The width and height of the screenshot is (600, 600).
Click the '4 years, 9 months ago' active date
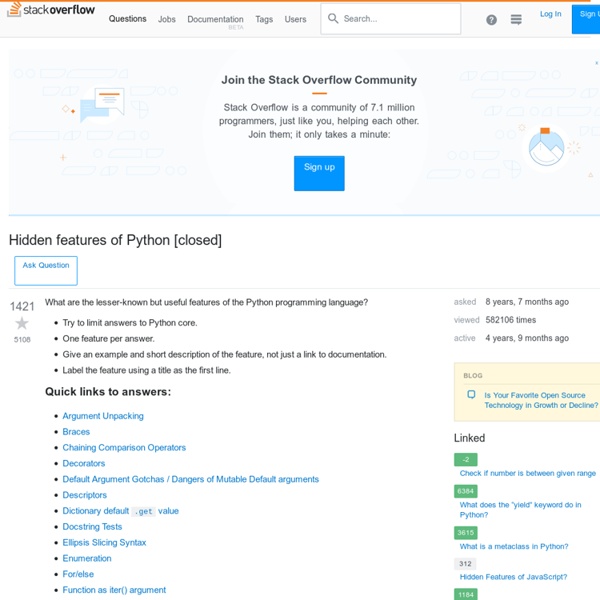527,338
